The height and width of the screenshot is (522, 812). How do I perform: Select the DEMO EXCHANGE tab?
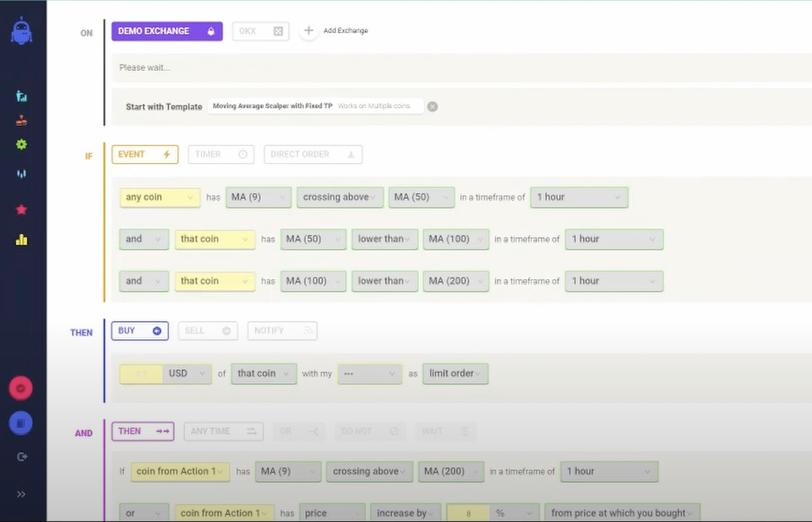[166, 31]
